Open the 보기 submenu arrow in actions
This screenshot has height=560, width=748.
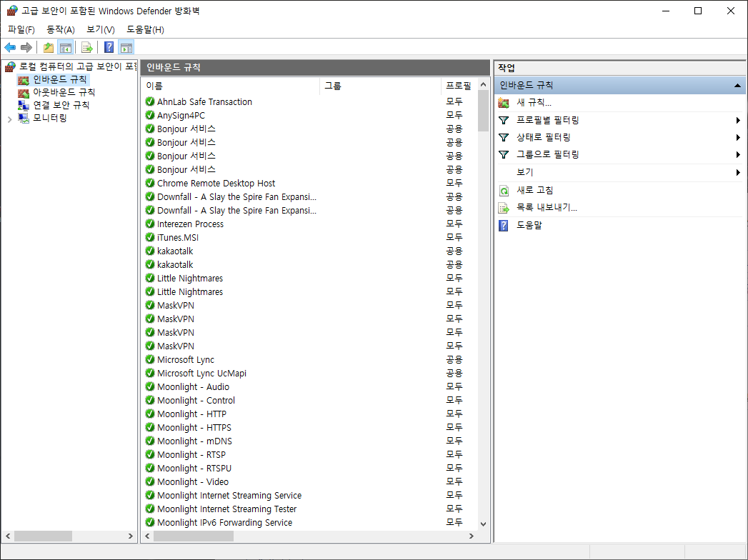[738, 172]
